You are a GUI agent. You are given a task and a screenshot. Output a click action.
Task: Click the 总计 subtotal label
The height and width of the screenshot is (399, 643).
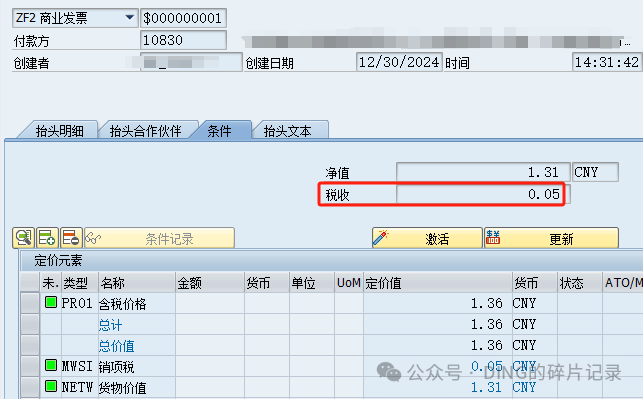[110, 325]
